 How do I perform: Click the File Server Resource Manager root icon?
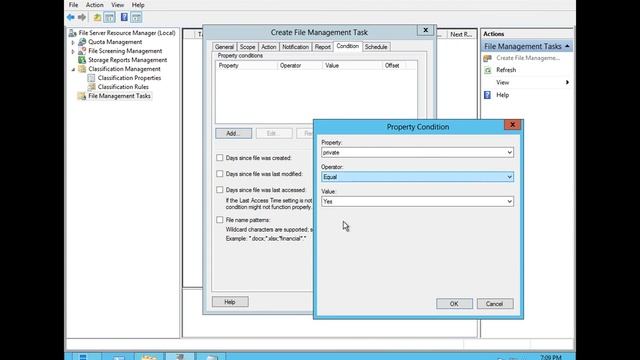pyautogui.click(x=73, y=33)
